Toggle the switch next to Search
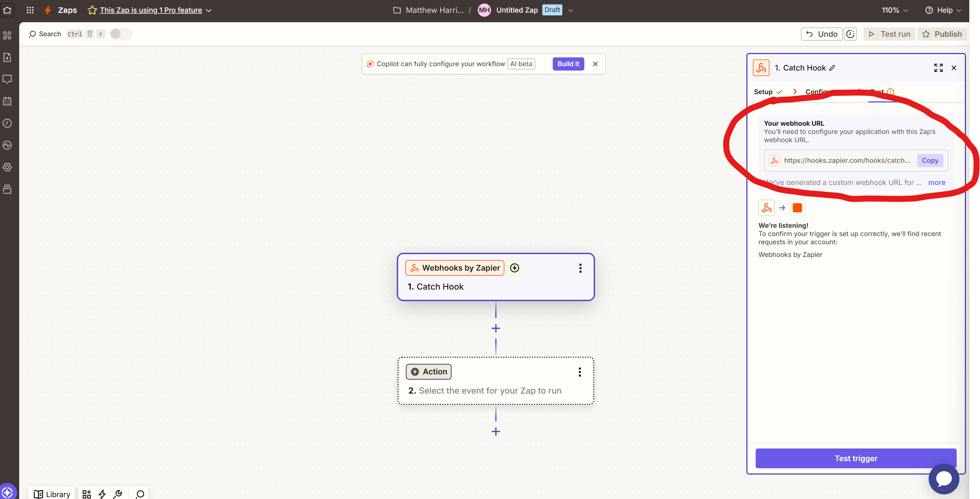980x499 pixels. [x=120, y=34]
